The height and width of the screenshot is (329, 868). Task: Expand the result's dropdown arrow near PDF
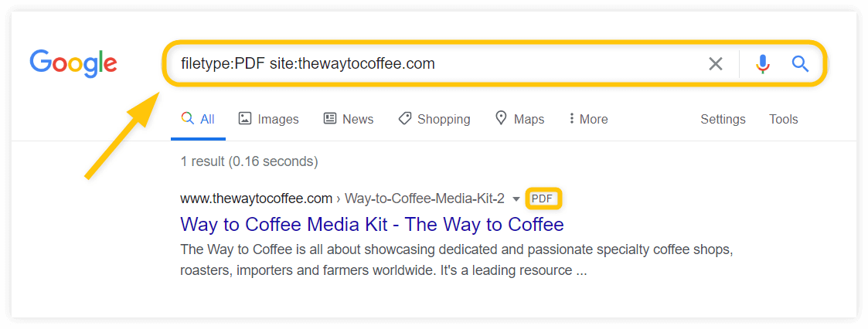click(x=516, y=199)
